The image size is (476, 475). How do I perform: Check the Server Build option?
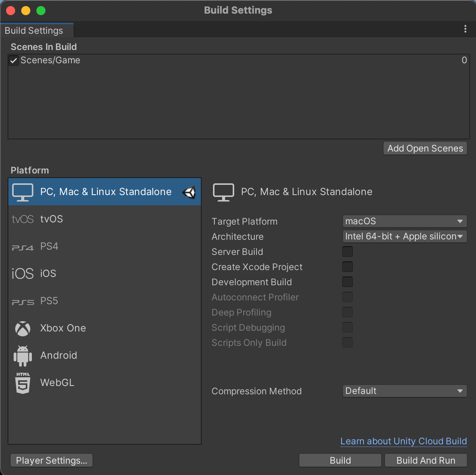(x=347, y=251)
